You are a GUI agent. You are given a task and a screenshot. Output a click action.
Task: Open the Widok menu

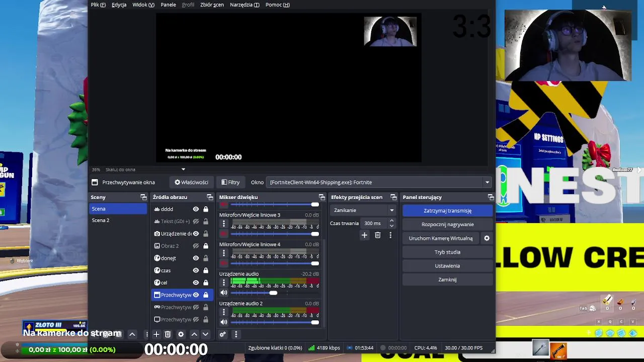[143, 5]
